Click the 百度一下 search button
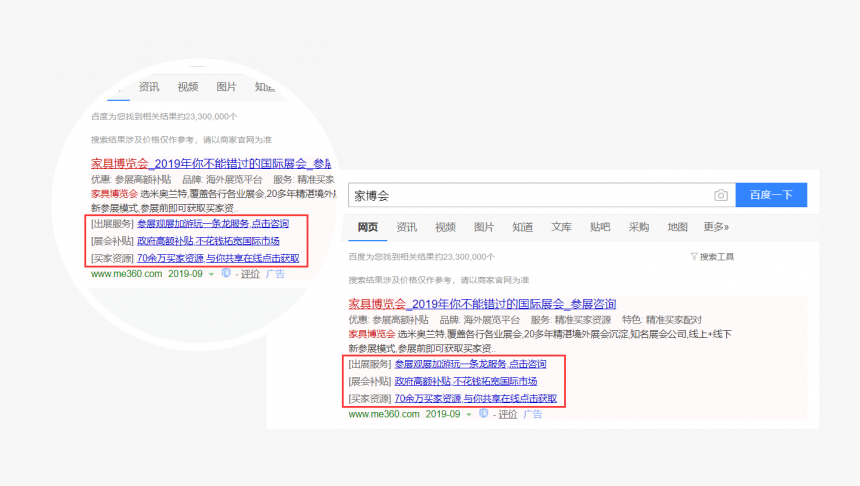The height and width of the screenshot is (486, 860). 771,195
